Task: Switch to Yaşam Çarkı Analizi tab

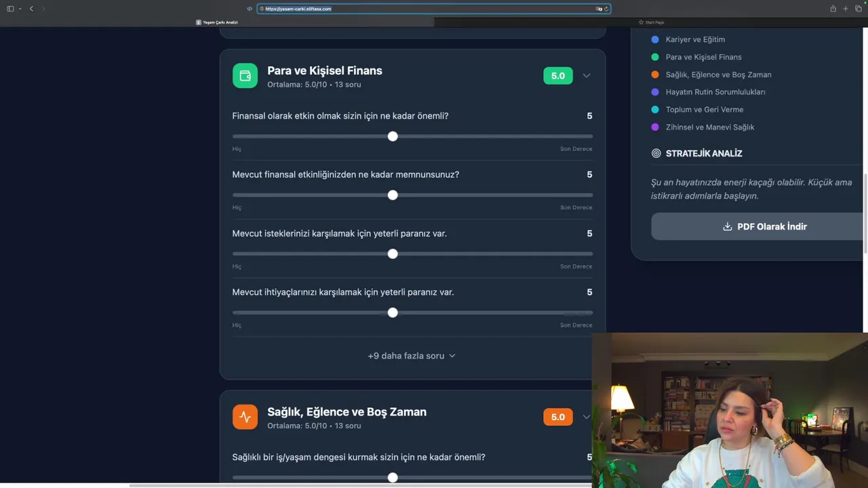Action: pos(217,22)
